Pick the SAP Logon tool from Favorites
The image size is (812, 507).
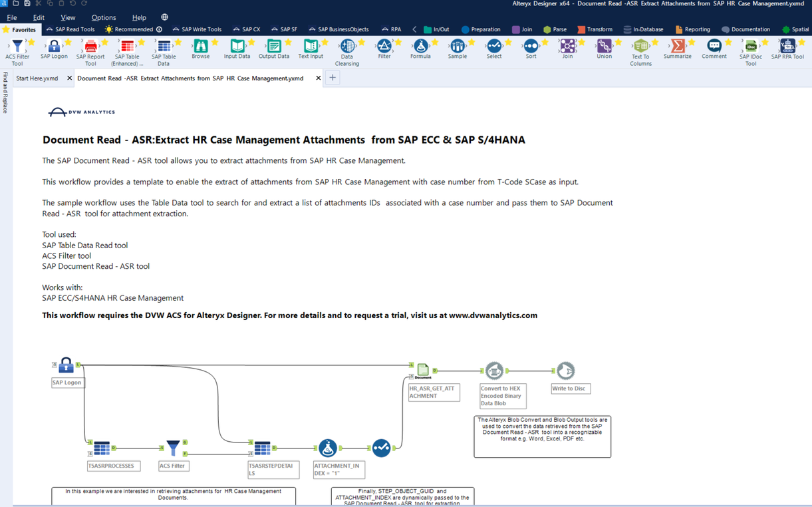[54, 46]
